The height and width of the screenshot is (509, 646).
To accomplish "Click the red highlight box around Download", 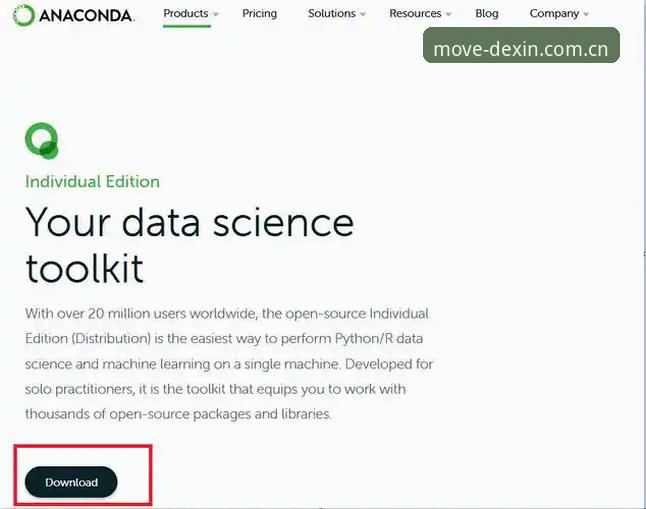I will 83,475.
